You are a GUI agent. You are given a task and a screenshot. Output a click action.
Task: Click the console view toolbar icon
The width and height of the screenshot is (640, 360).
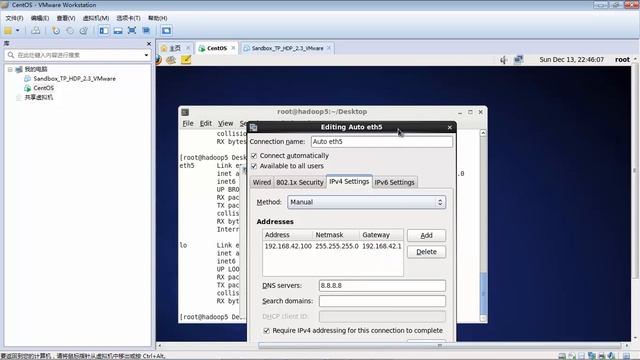coord(166,31)
